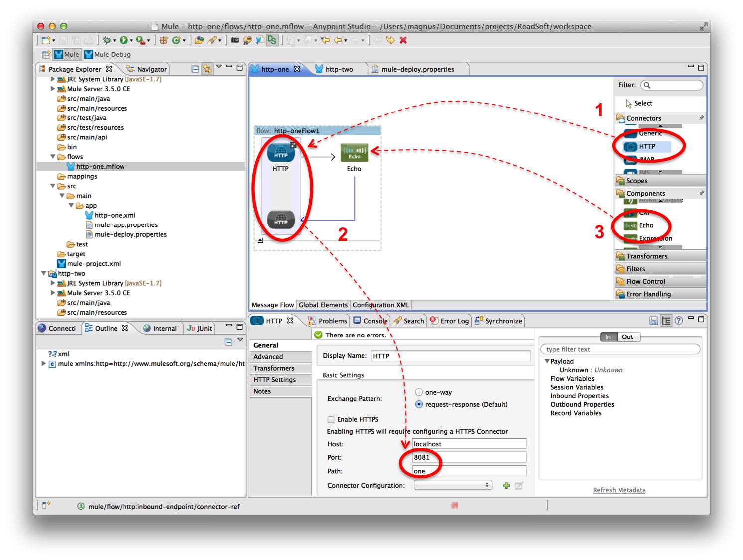Toggle the tree layout icon in properties panel
The height and width of the screenshot is (560, 743).
click(x=666, y=321)
